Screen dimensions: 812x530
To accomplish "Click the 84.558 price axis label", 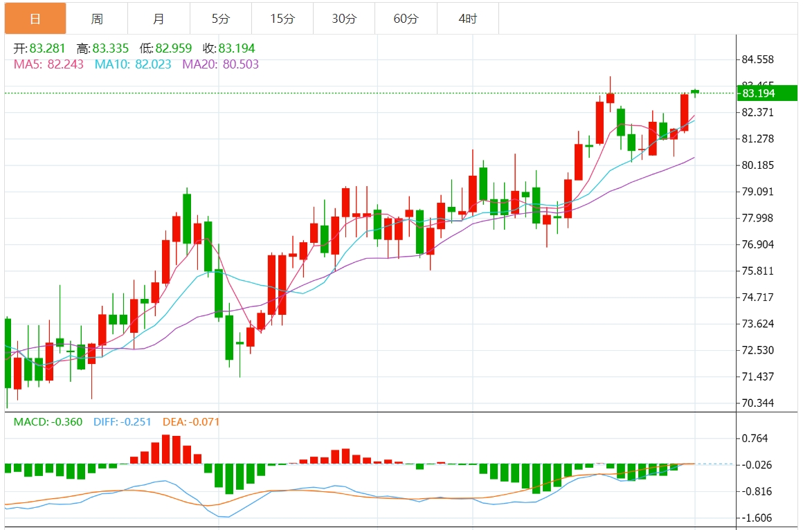I will (x=757, y=60).
